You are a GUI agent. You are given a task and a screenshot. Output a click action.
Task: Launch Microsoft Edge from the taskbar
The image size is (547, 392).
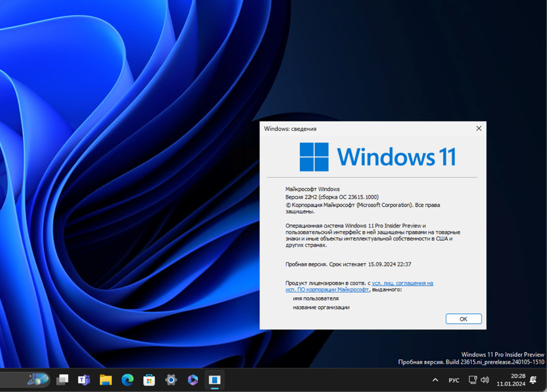128,379
